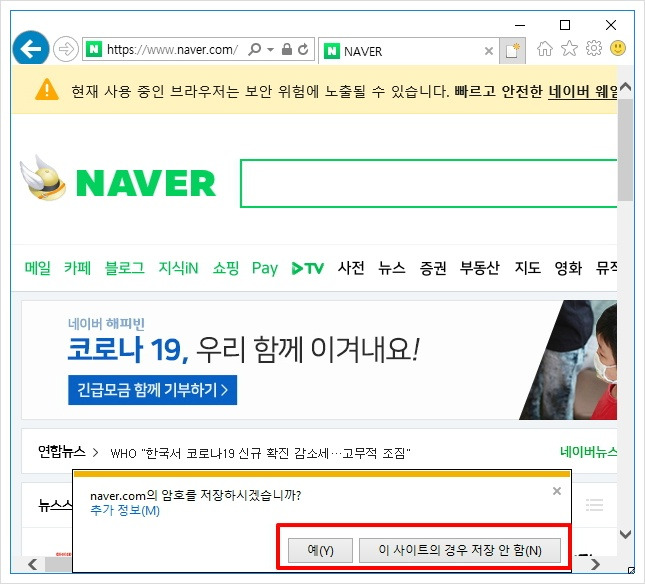This screenshot has height=584, width=645.
Task: Click 예(Y) to save password
Action: point(320,550)
